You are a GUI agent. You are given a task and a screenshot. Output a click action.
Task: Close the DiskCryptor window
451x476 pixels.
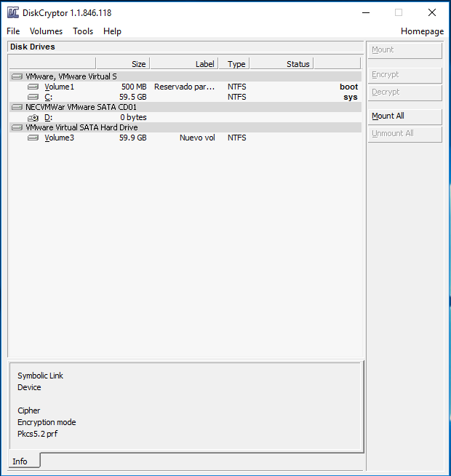432,12
